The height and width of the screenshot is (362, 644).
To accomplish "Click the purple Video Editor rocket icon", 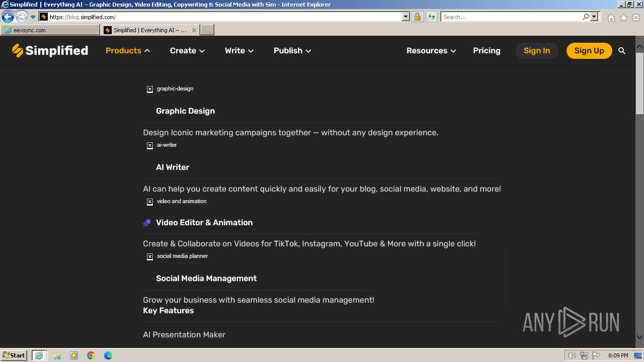I will (x=147, y=223).
